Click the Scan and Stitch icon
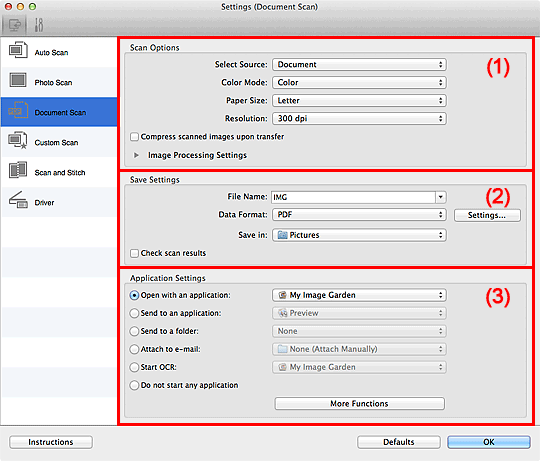This screenshot has width=540, height=461. coord(18,170)
